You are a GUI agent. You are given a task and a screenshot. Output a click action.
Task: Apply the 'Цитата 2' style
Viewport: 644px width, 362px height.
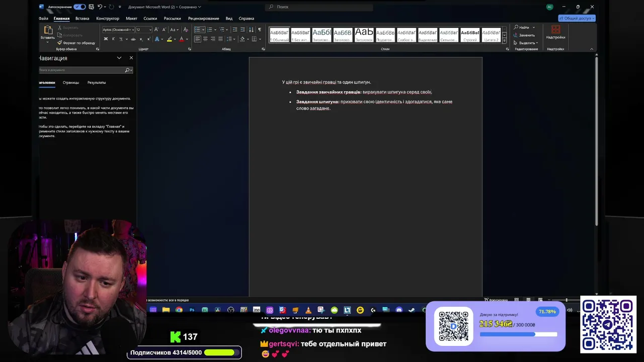click(x=491, y=35)
